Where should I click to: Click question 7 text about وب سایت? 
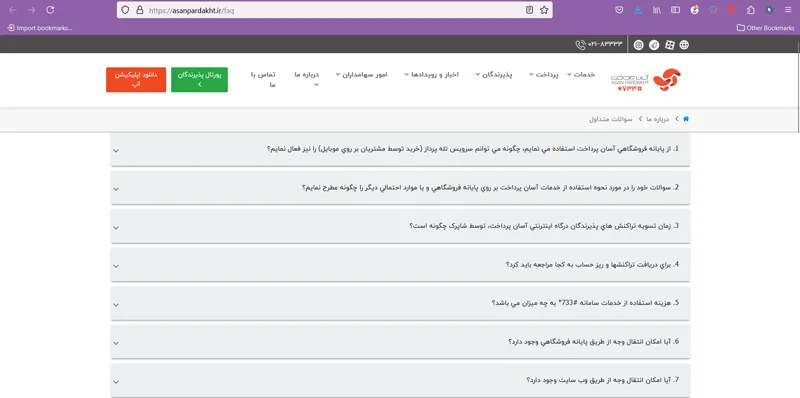[603, 380]
